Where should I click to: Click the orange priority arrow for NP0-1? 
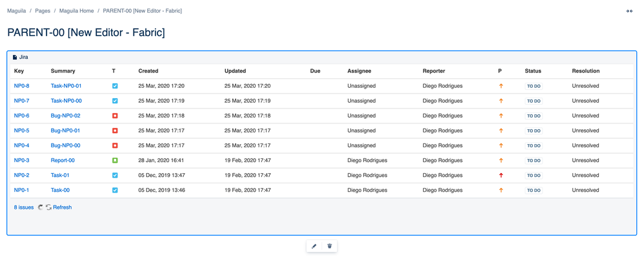(x=501, y=191)
